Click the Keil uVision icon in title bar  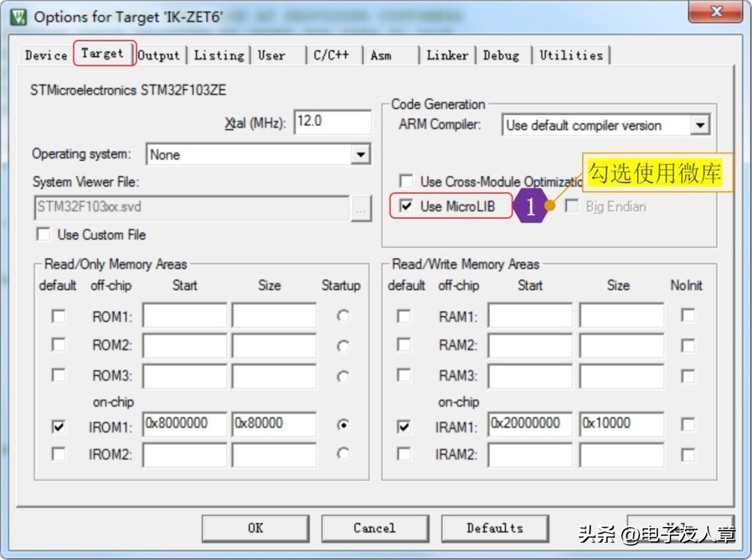pos(18,17)
